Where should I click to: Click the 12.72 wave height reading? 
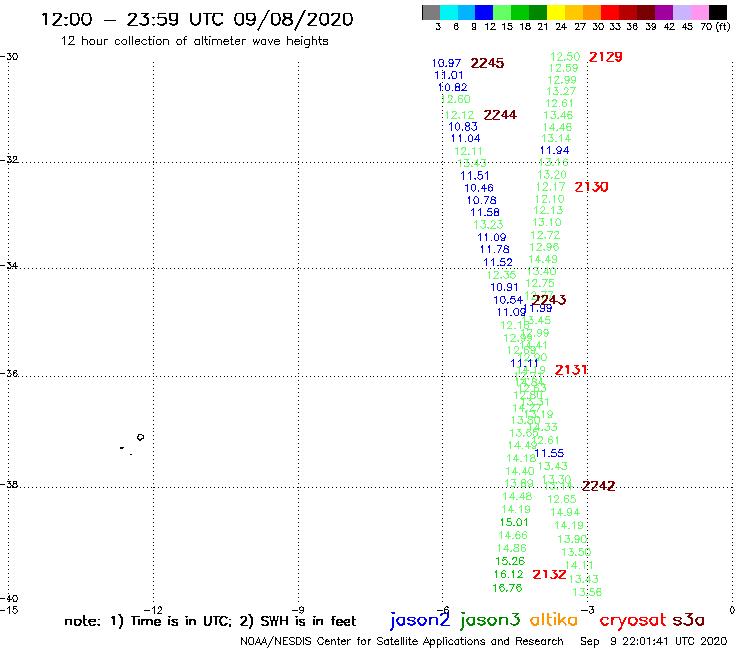pos(545,235)
